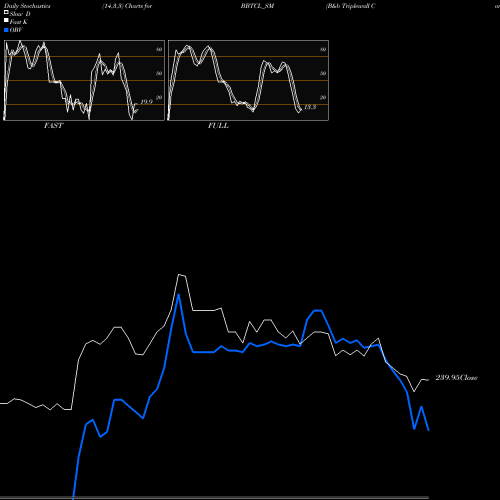Click the blue OBV legend swatch
The image size is (500, 500).
(x=6, y=30)
